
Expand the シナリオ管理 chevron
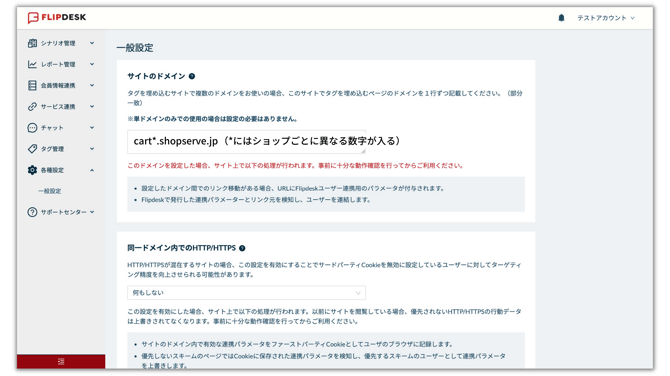[x=92, y=43]
